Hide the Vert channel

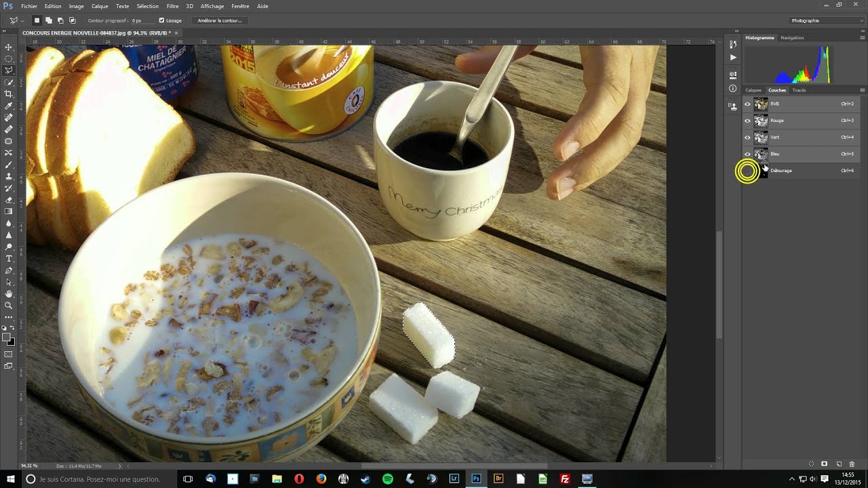tap(747, 137)
